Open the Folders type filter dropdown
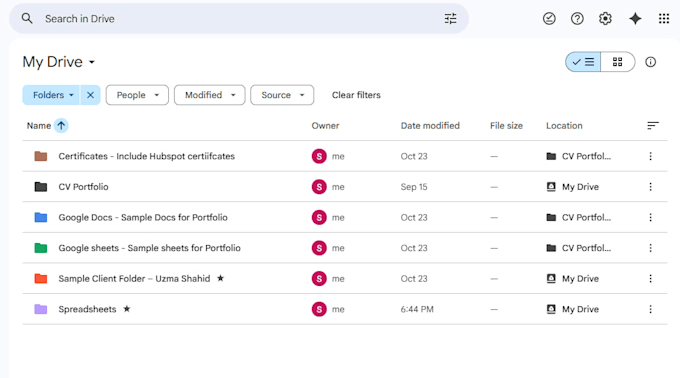680x378 pixels. point(51,95)
